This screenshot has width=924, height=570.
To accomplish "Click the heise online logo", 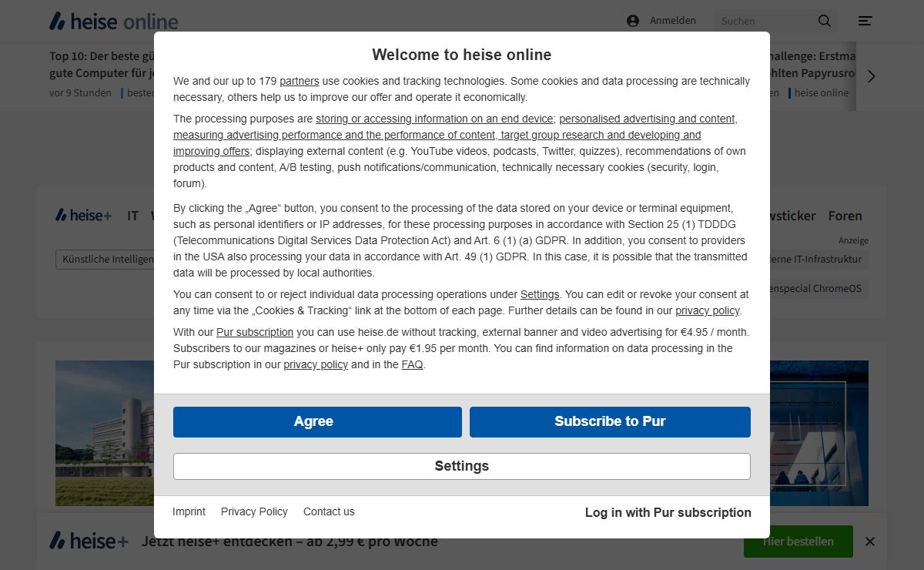I will [113, 21].
